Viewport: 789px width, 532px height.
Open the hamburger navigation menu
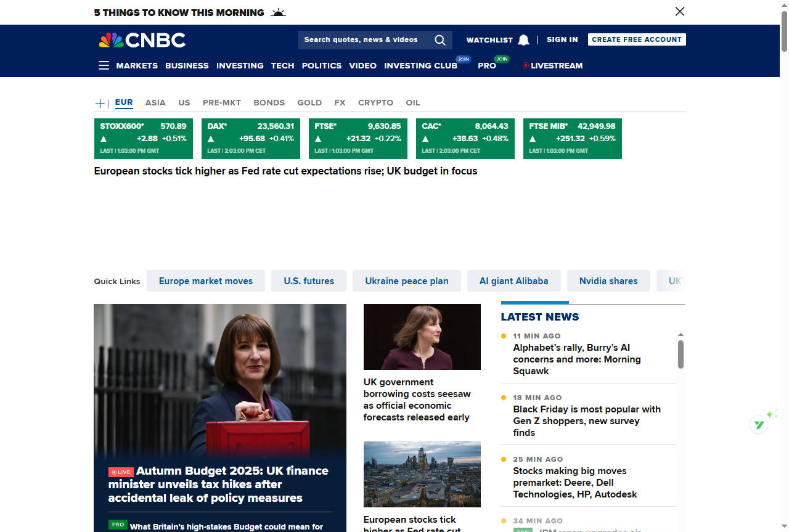tap(103, 65)
